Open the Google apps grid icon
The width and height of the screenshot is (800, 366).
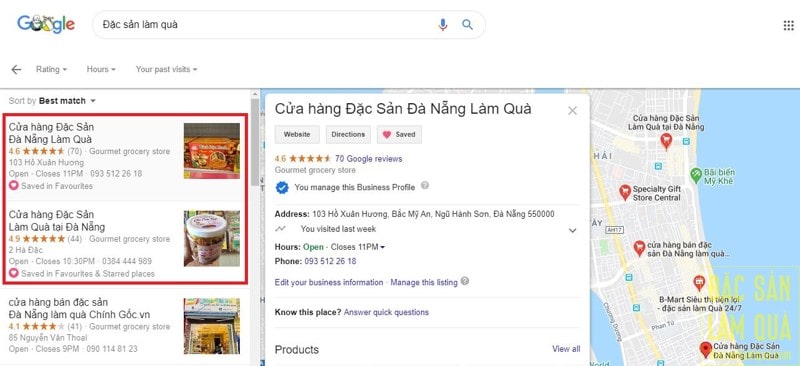pos(788,25)
